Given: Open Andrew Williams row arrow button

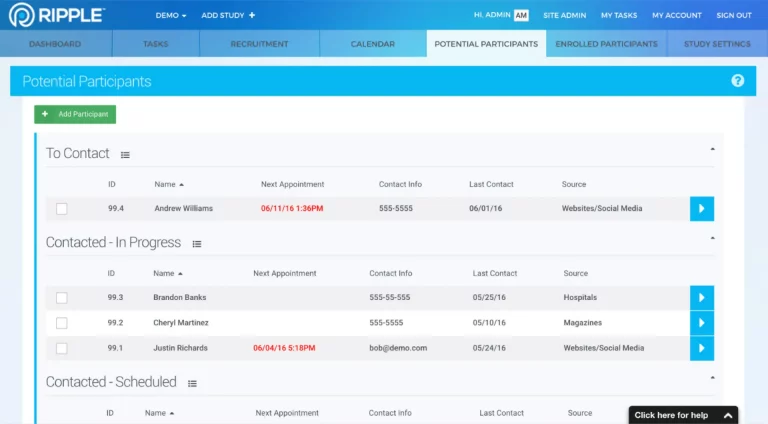Looking at the screenshot, I should click(x=701, y=209).
